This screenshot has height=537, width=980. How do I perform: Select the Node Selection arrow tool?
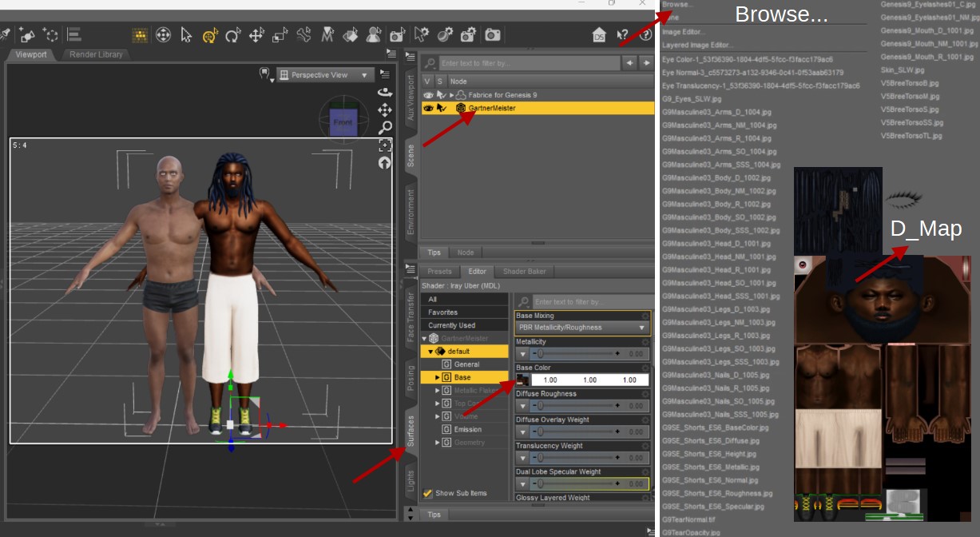186,35
